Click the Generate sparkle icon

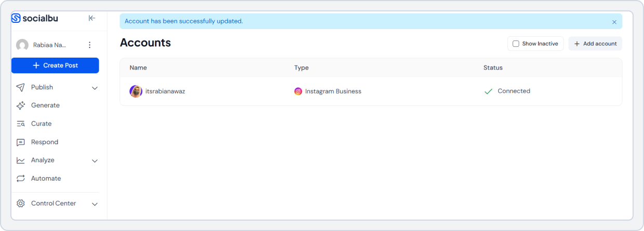click(x=21, y=105)
